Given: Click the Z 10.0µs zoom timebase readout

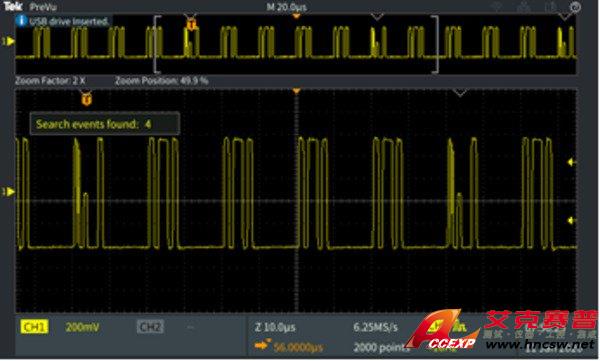Looking at the screenshot, I should (275, 327).
